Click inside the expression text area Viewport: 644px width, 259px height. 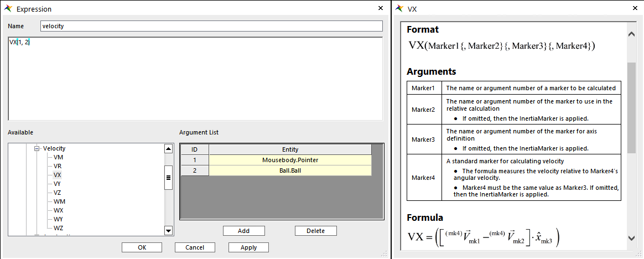pos(195,79)
